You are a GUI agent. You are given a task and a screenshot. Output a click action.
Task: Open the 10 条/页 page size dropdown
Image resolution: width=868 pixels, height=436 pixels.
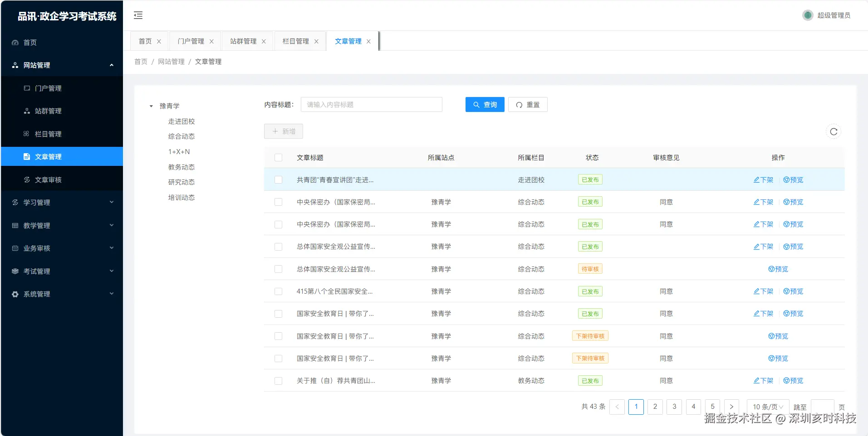(768, 407)
